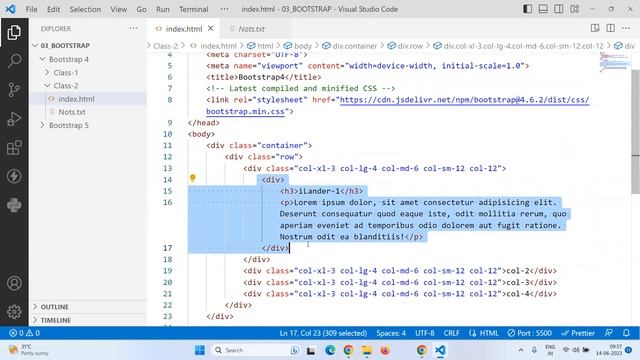640x360 pixels.
Task: Toggle the bottom panel layout icon
Action: click(x=543, y=9)
